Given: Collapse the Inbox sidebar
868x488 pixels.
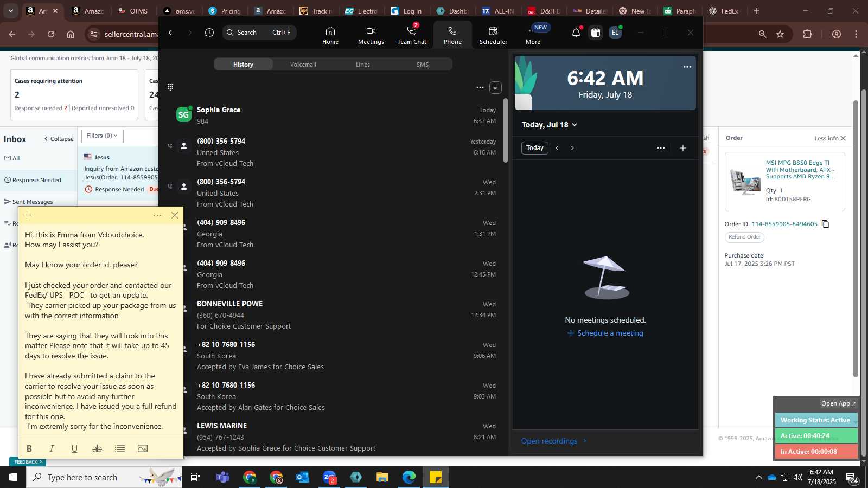Looking at the screenshot, I should 59,139.
